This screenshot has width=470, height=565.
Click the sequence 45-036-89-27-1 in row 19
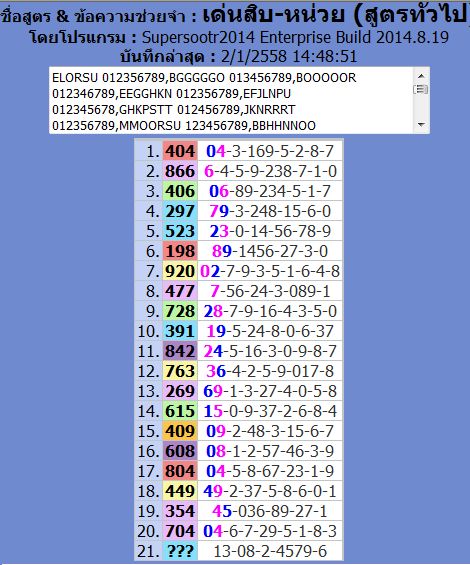[x=270, y=511]
